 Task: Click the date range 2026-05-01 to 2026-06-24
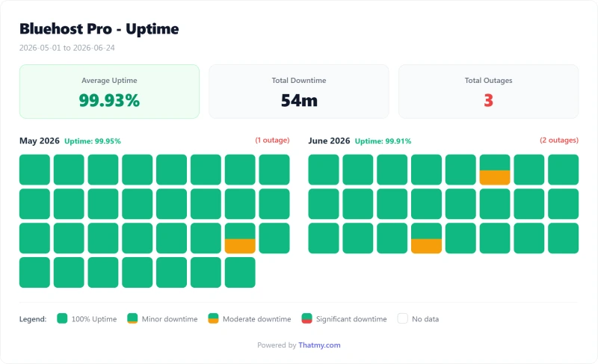pyautogui.click(x=67, y=48)
